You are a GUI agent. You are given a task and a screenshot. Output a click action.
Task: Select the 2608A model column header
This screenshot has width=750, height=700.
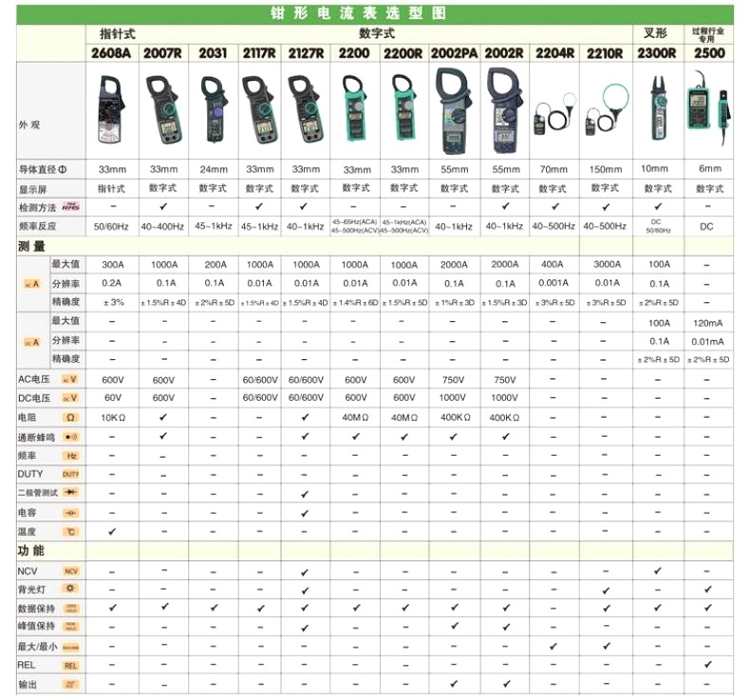pos(112,53)
